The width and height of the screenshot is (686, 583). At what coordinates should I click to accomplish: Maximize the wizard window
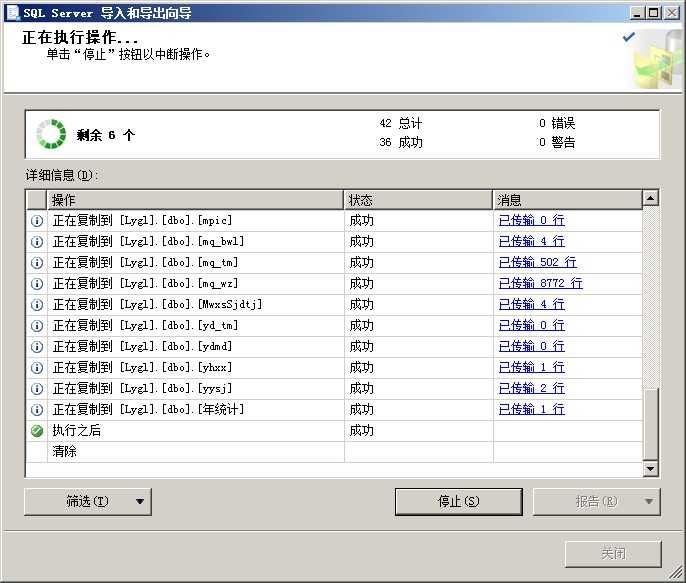click(x=653, y=13)
